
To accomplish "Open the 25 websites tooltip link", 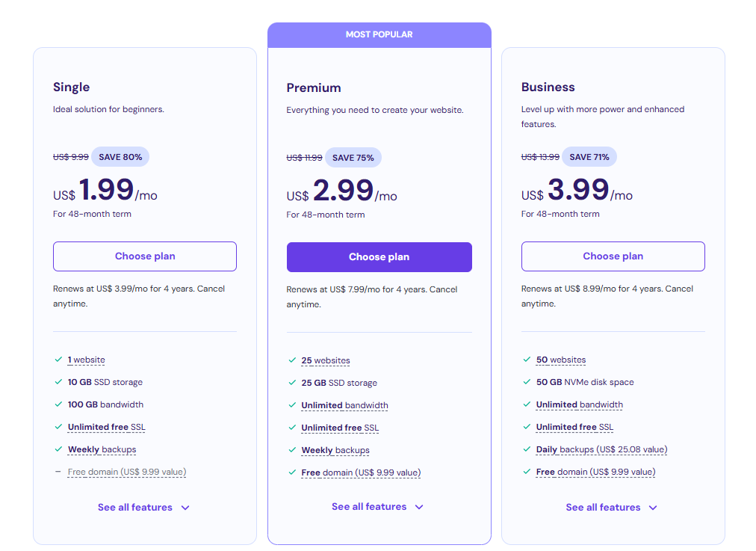I will (326, 360).
